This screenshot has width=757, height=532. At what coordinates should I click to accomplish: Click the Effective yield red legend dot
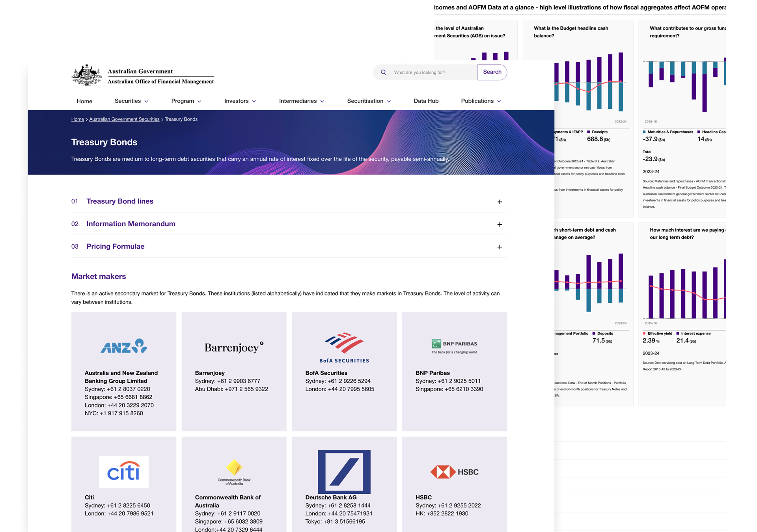(x=644, y=333)
